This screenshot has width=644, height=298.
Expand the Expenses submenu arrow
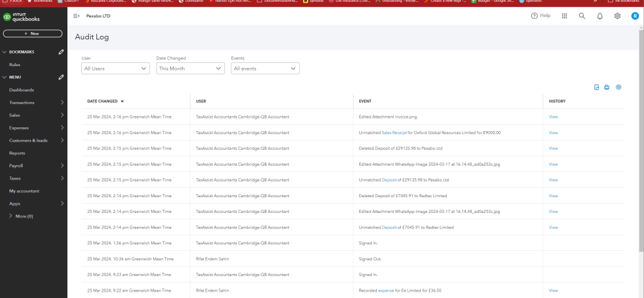click(x=62, y=128)
